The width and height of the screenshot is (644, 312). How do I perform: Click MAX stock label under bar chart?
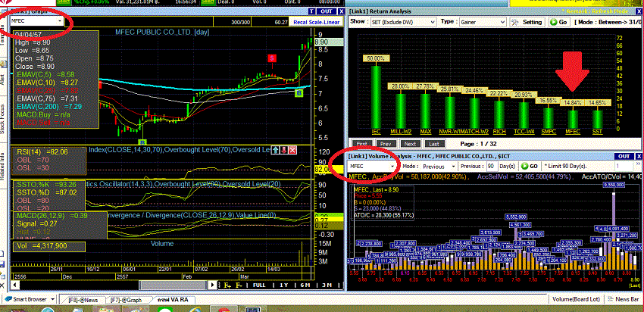click(426, 132)
